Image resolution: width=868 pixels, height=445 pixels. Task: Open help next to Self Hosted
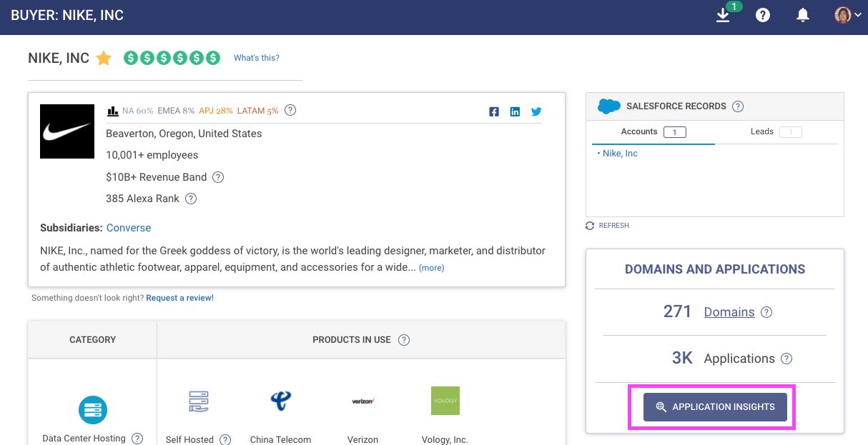click(225, 440)
